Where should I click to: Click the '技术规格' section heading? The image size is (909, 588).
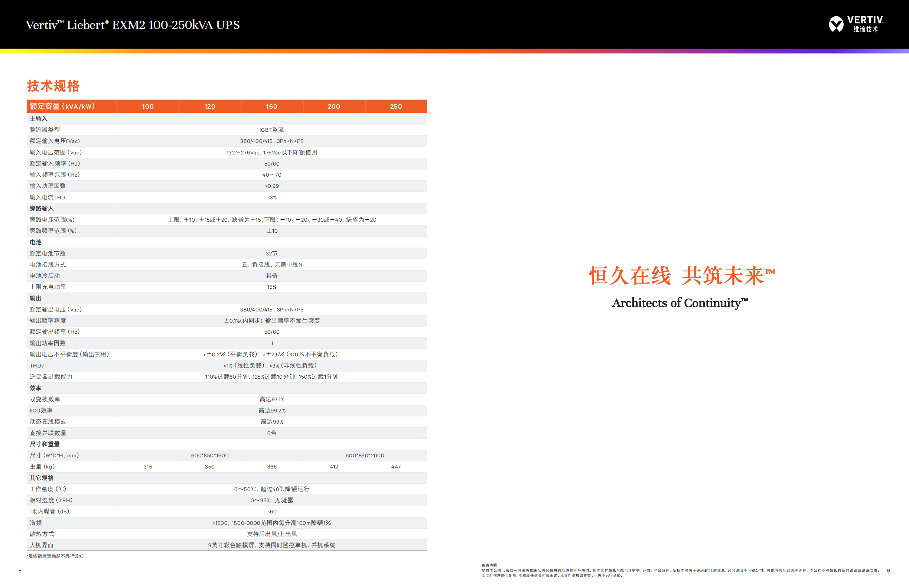pos(53,86)
